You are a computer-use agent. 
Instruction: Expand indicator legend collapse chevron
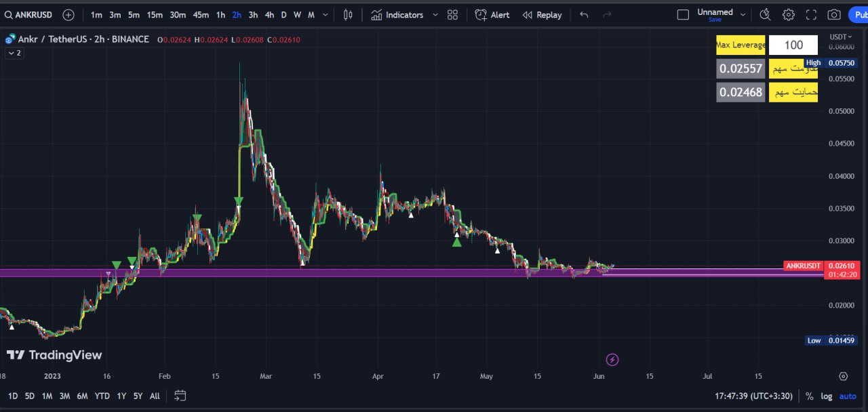pos(13,53)
